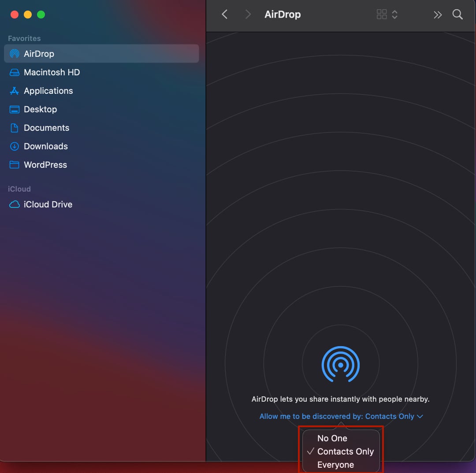Select Everyone in the discovery menu

pyautogui.click(x=335, y=464)
